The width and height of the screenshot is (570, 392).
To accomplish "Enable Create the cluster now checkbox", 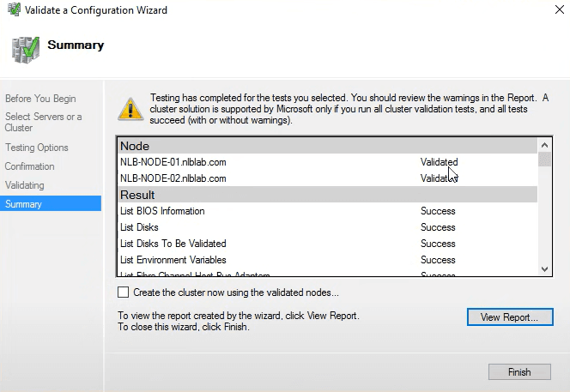I will coord(124,292).
